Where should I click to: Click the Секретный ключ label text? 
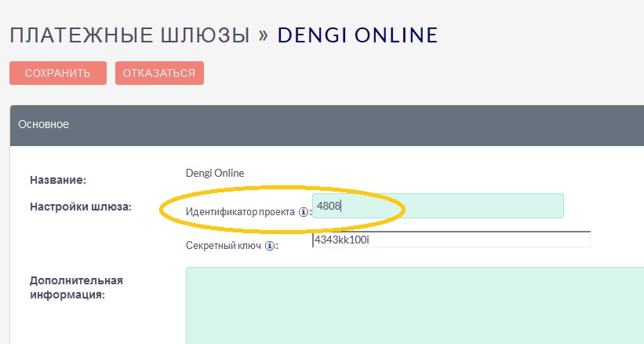click(x=224, y=246)
